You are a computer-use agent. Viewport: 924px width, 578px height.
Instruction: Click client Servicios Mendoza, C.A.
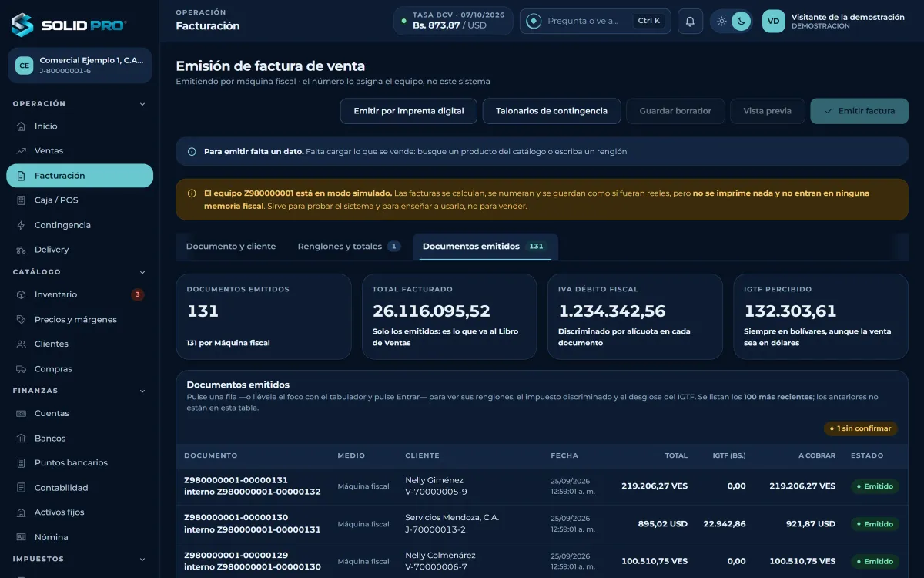[x=452, y=518]
